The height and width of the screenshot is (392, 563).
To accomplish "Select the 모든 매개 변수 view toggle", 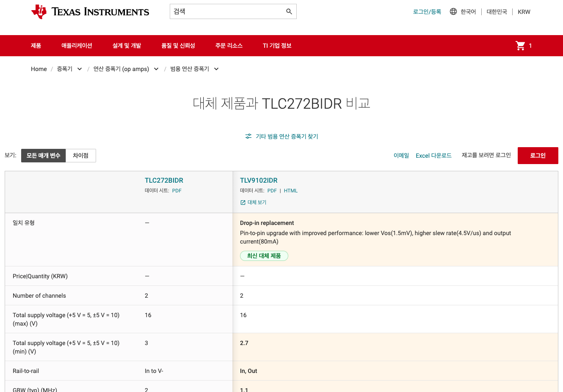I will (44, 156).
